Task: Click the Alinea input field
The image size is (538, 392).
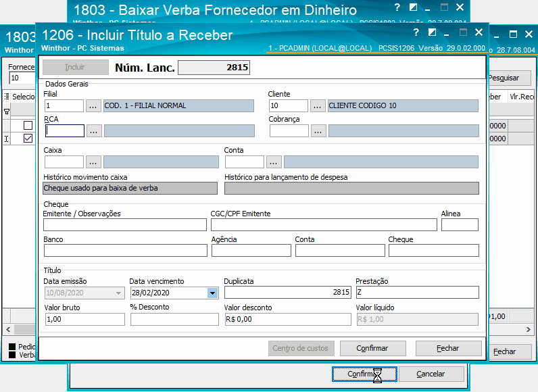Action: pos(460,225)
